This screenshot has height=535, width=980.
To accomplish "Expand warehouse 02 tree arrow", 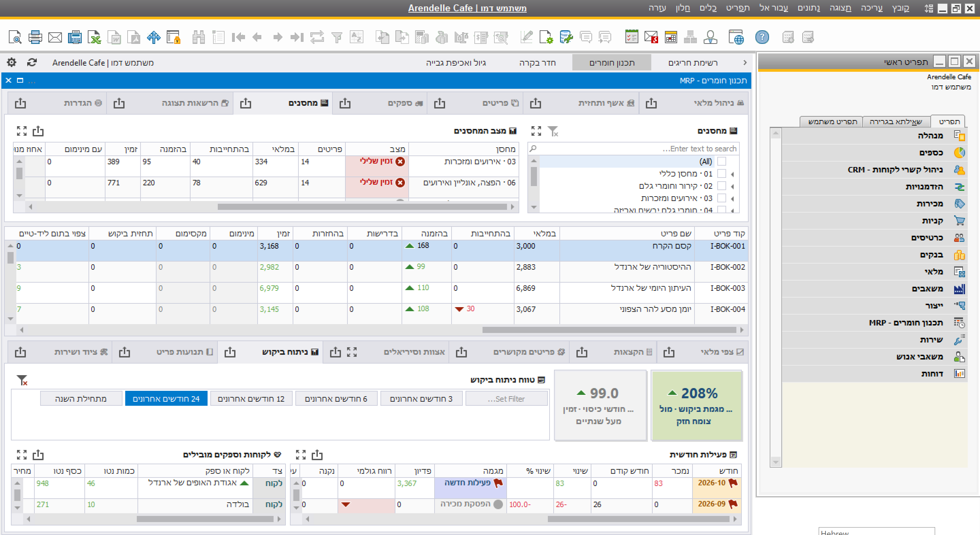I will (x=732, y=186).
